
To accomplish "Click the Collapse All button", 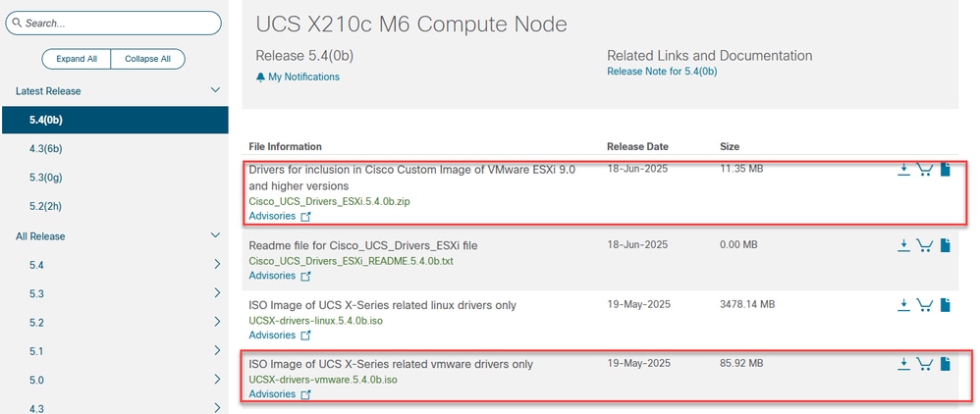I will click(x=147, y=59).
